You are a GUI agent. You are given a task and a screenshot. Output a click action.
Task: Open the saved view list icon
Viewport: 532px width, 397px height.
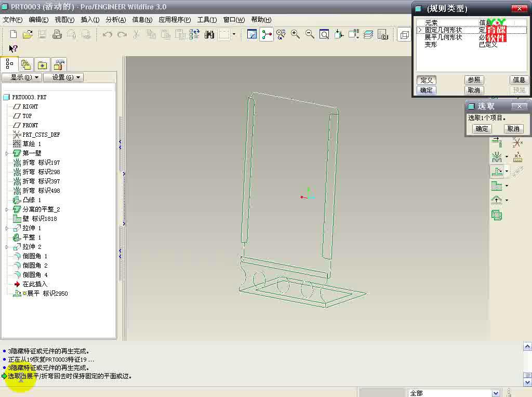[353, 34]
